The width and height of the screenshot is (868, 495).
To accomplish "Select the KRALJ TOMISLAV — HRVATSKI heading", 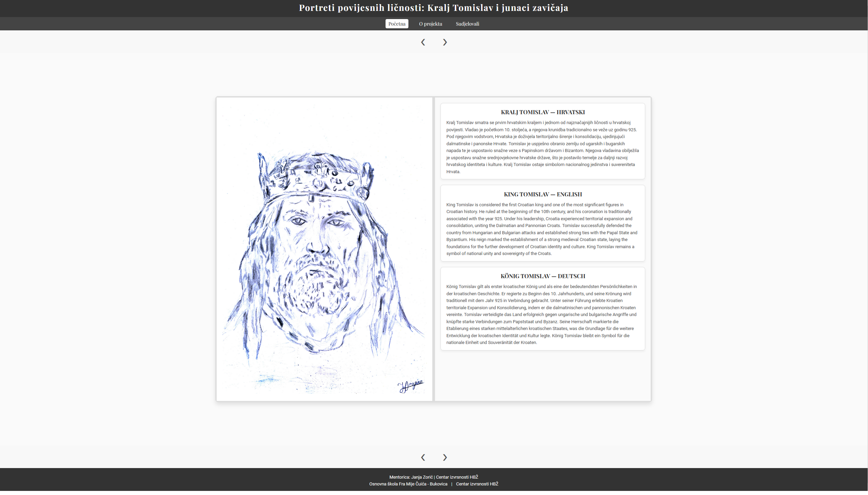I will click(x=542, y=112).
